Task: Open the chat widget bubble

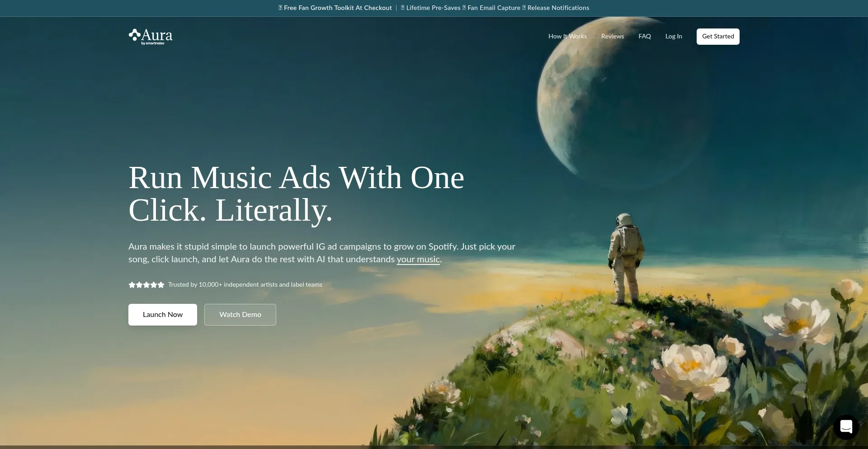Action: pos(846,427)
